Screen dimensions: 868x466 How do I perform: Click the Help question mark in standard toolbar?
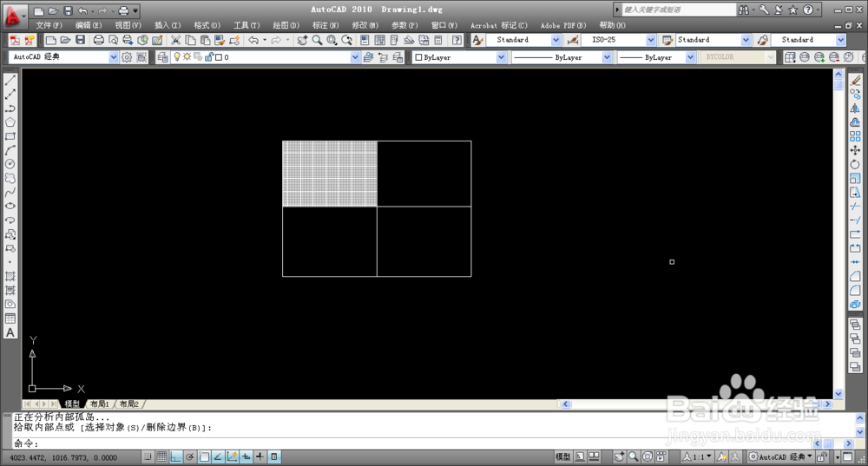point(457,40)
